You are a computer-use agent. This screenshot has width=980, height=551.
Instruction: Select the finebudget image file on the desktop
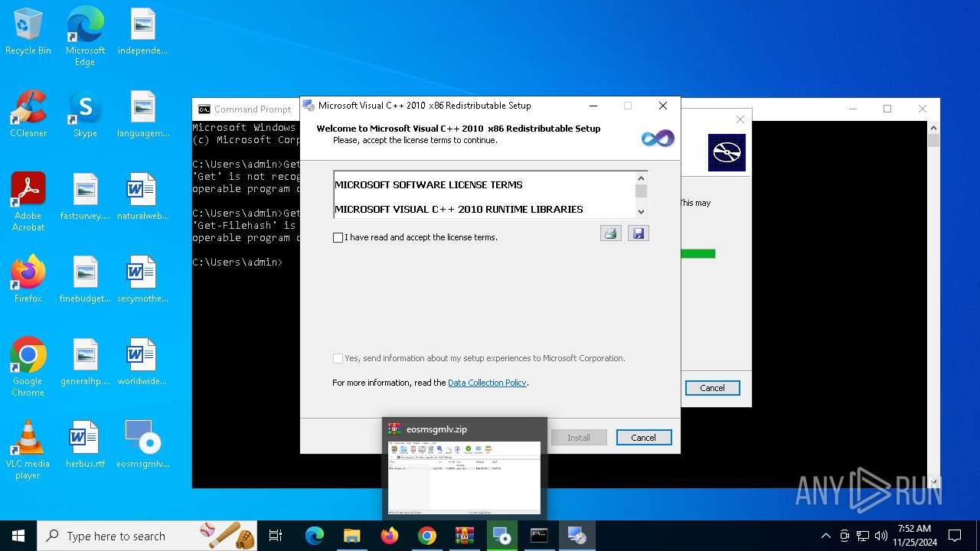[85, 279]
